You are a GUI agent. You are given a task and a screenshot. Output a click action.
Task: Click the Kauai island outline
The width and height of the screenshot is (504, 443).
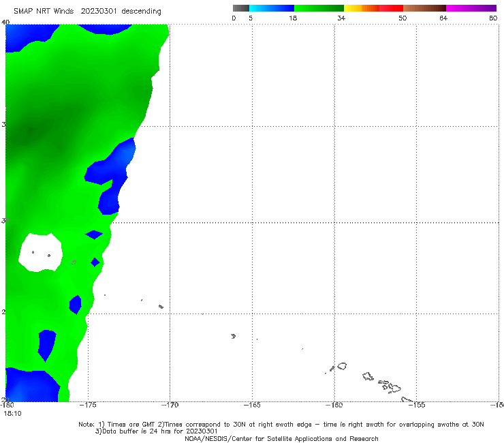(342, 366)
